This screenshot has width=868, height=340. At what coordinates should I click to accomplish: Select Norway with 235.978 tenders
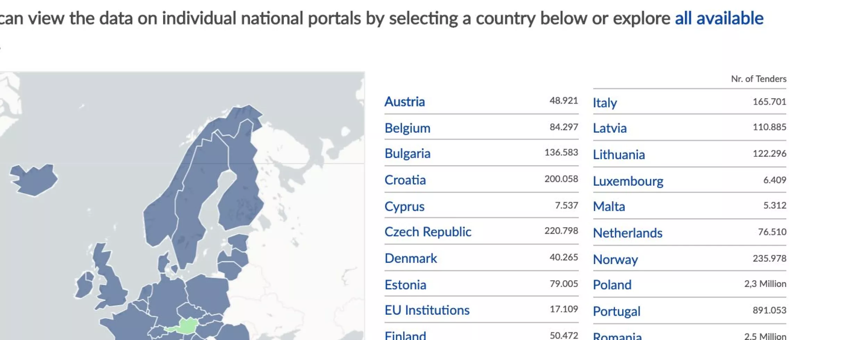(615, 259)
